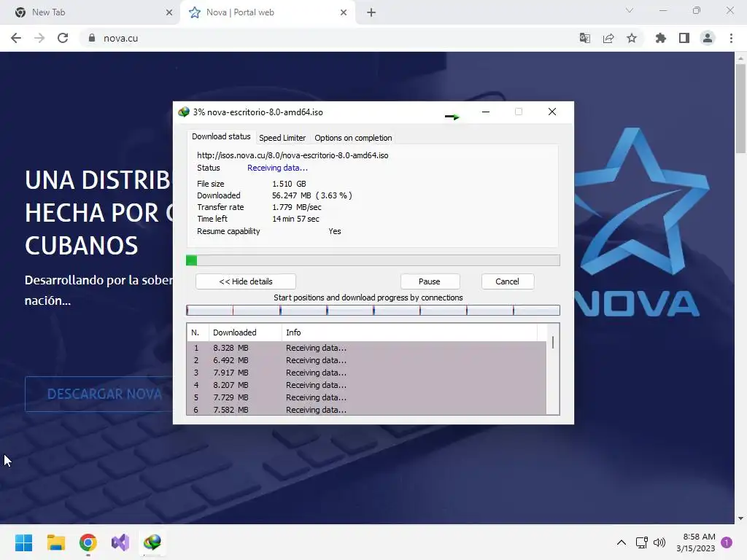Close the Nova Portal web tab
The width and height of the screenshot is (747, 560).
pos(344,12)
